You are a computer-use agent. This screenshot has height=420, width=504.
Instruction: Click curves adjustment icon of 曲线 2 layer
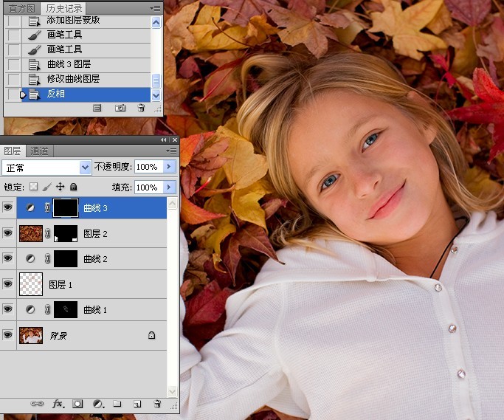[x=30, y=258]
